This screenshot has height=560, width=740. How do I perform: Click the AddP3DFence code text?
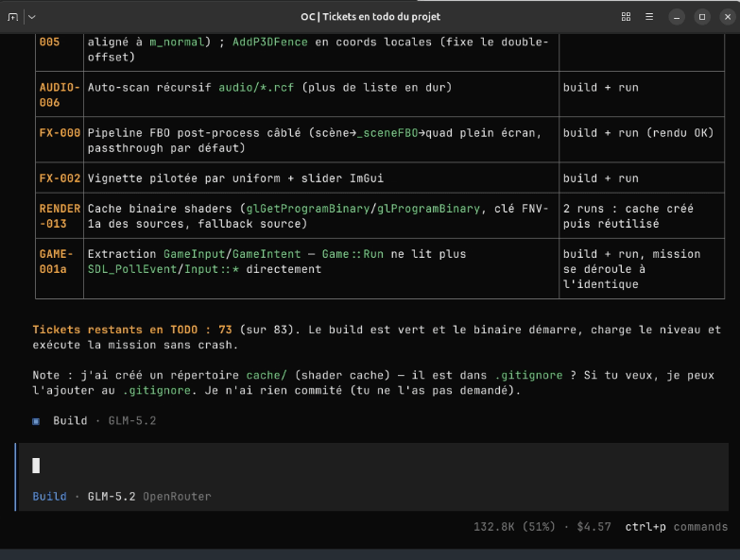pyautogui.click(x=270, y=42)
